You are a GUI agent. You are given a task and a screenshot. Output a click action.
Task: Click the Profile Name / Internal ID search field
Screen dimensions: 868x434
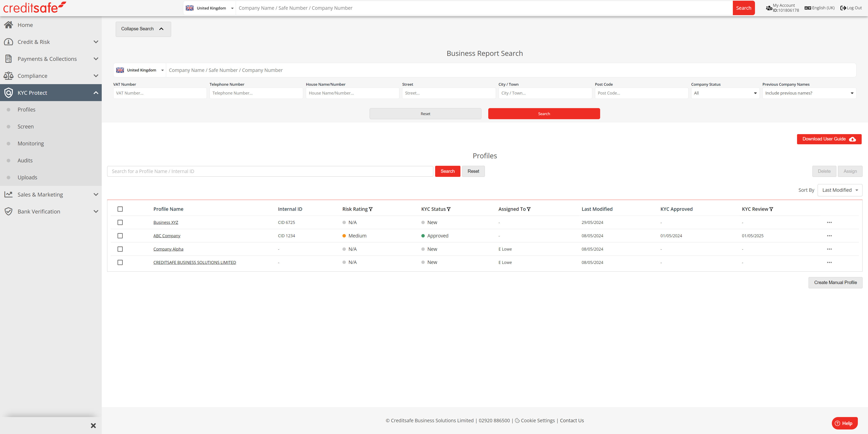tap(270, 171)
